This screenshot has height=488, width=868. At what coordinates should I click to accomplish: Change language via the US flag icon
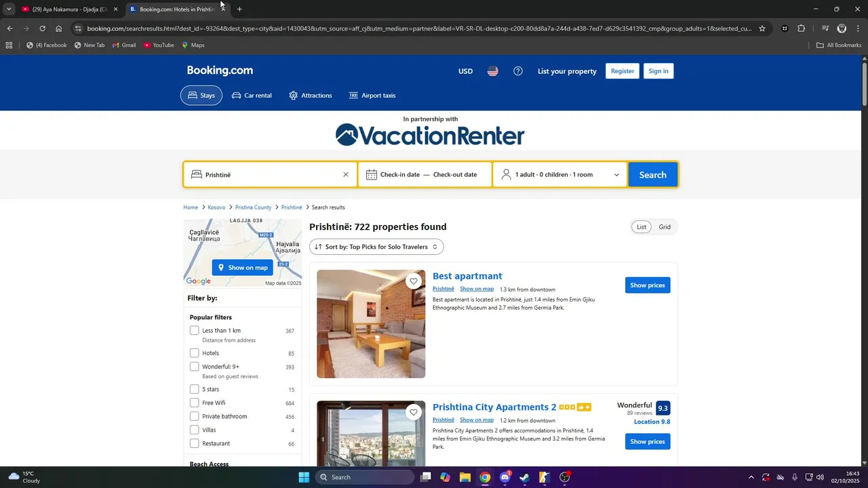pyautogui.click(x=493, y=71)
